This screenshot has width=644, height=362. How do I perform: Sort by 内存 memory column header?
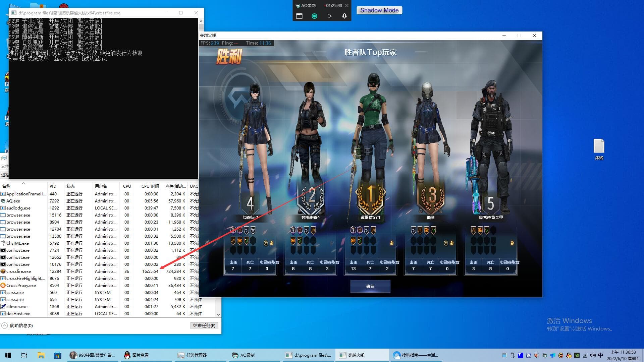(x=174, y=186)
